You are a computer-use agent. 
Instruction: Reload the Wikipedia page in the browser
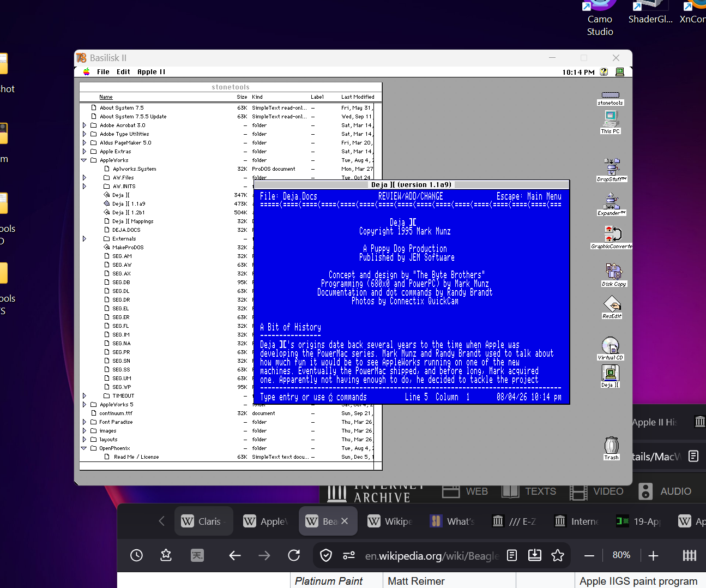tap(294, 555)
